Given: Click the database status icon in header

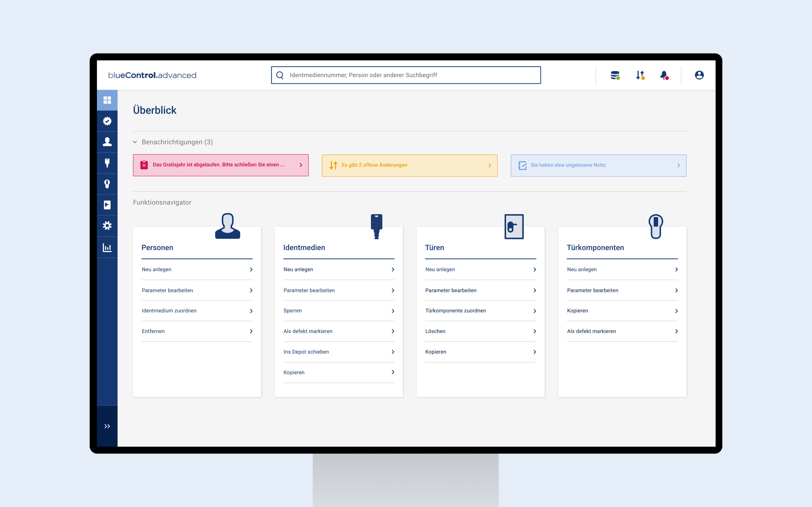Looking at the screenshot, I should click(x=615, y=75).
